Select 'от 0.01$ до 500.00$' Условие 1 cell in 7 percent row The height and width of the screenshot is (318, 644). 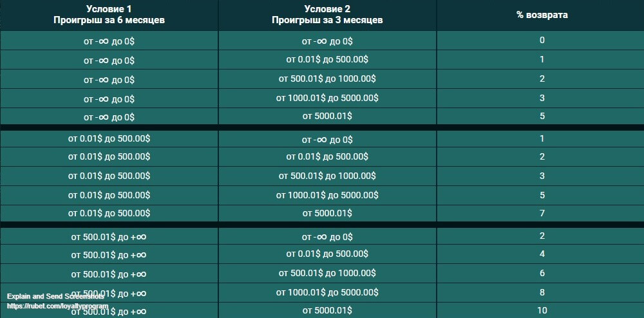109,213
